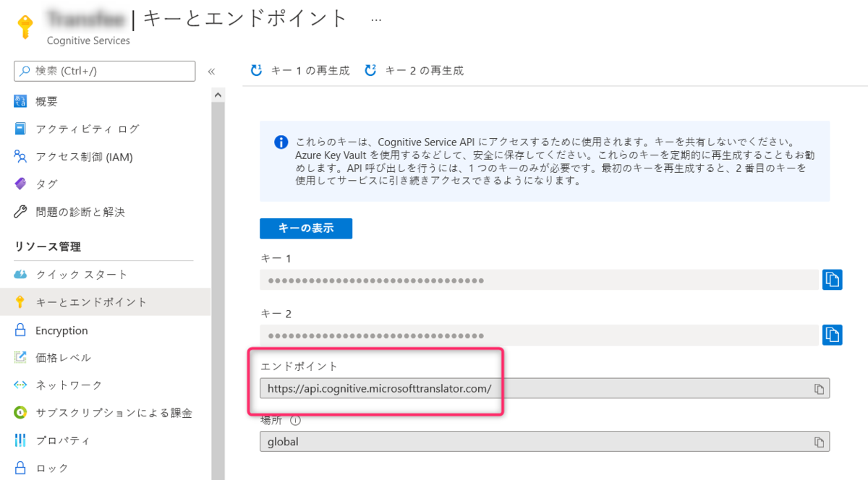This screenshot has width=868, height=480.
Task: Click the subscription billing circle icon
Action: pos(20,413)
